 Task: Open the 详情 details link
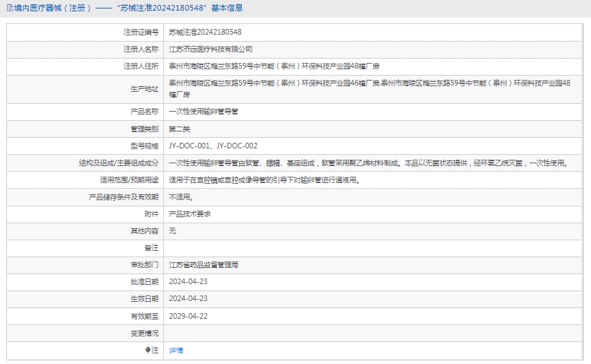click(176, 350)
